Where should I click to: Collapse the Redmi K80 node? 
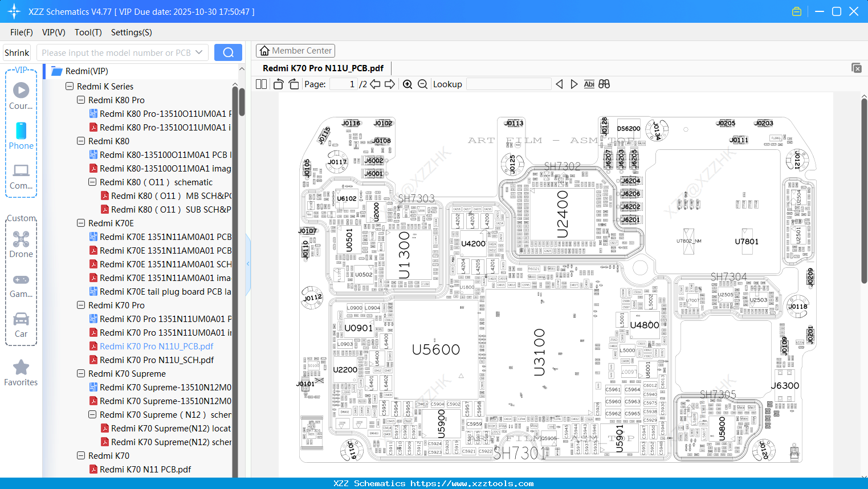coord(81,141)
